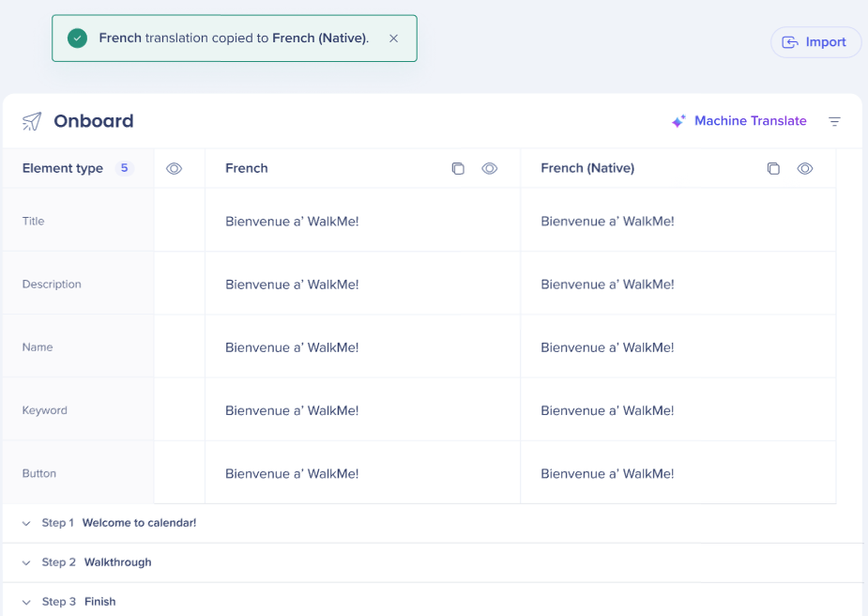Open the filter lines icon

[834, 121]
